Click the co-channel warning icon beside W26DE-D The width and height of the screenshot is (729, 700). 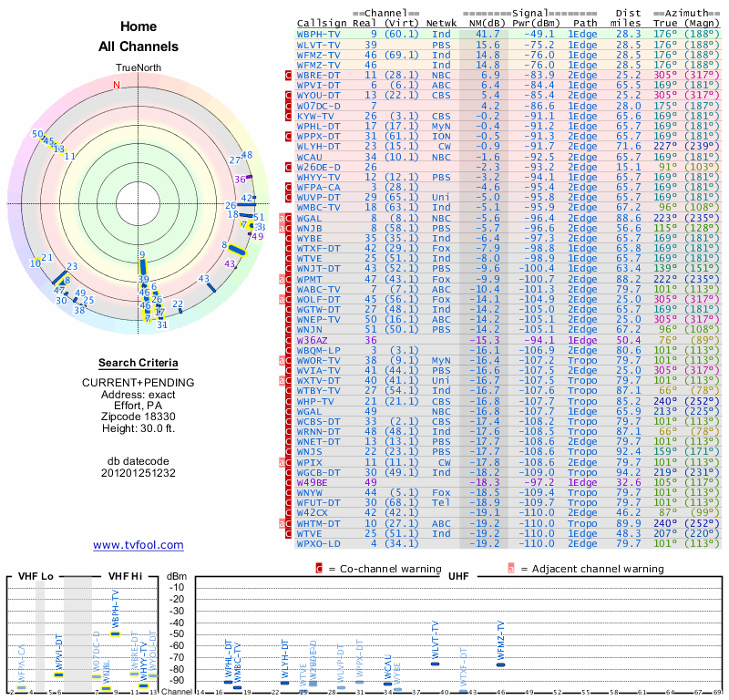click(289, 168)
